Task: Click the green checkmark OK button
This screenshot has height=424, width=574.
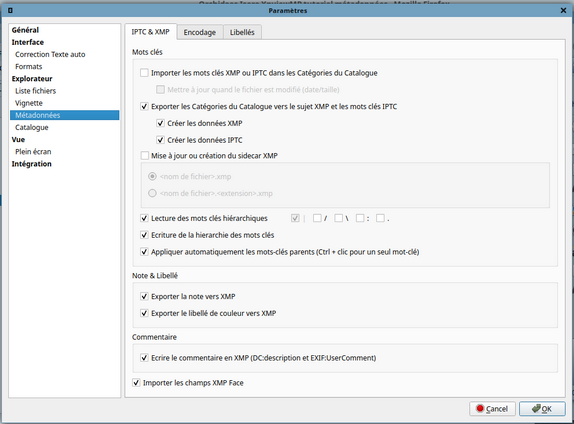Action: (542, 409)
